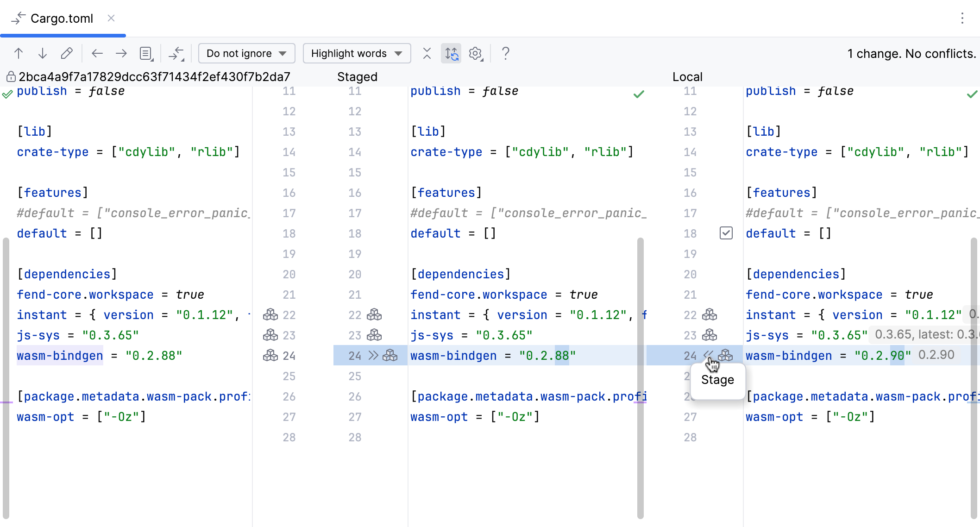980x527 pixels.
Task: Open the Do not ignore dropdown
Action: pos(246,54)
